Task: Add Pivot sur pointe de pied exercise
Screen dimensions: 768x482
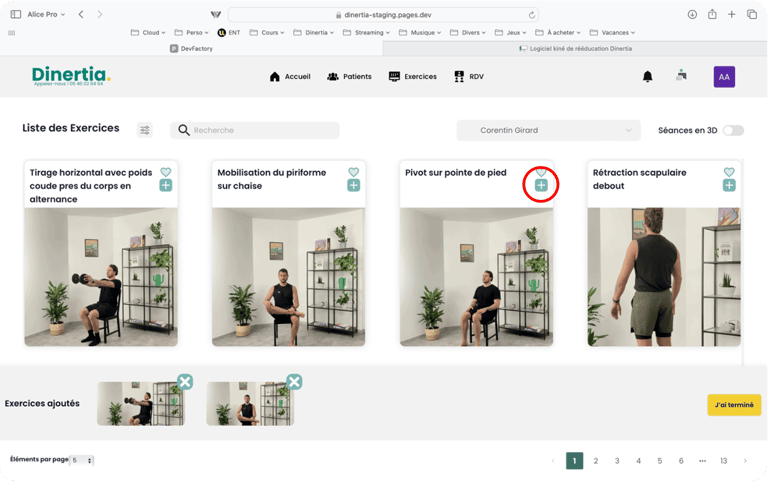Action: tap(541, 185)
